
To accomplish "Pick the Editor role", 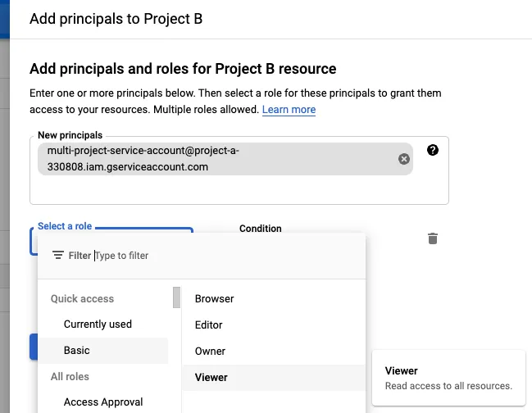I will pos(209,324).
